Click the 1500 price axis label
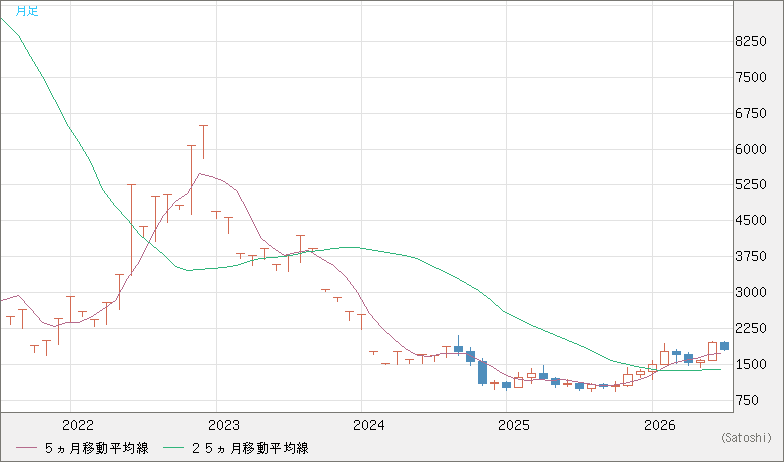Screen dimensions: 784x462 (751, 364)
